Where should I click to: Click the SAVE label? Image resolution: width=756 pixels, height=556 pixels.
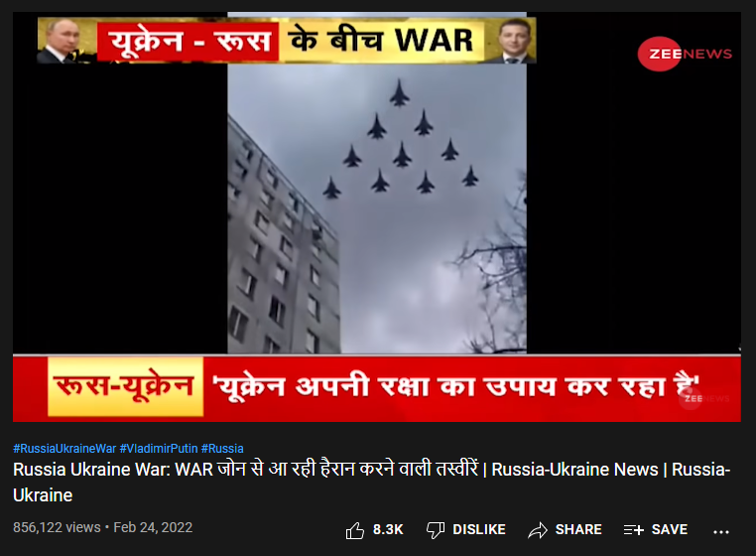670,529
